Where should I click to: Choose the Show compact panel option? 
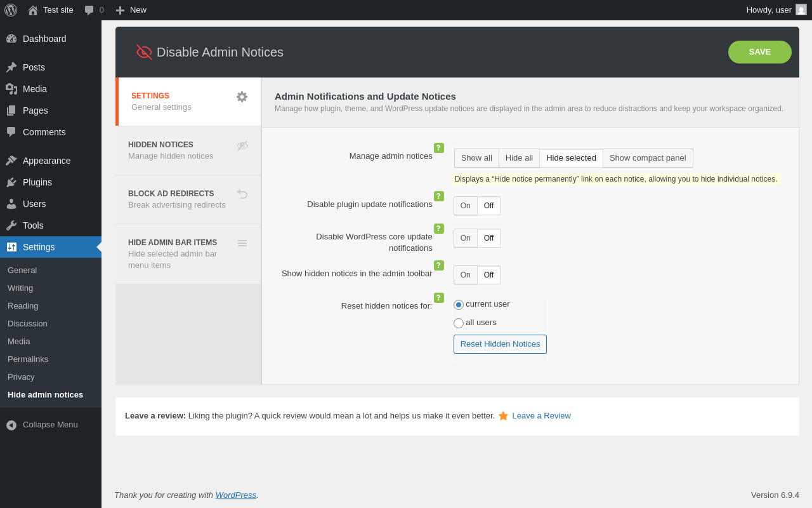[648, 158]
